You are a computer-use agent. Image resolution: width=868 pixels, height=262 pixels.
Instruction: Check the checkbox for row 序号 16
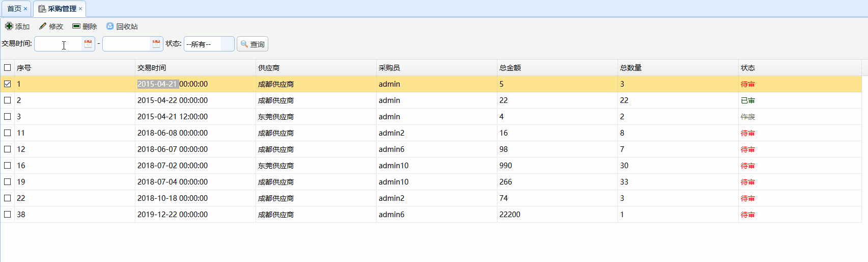8,165
